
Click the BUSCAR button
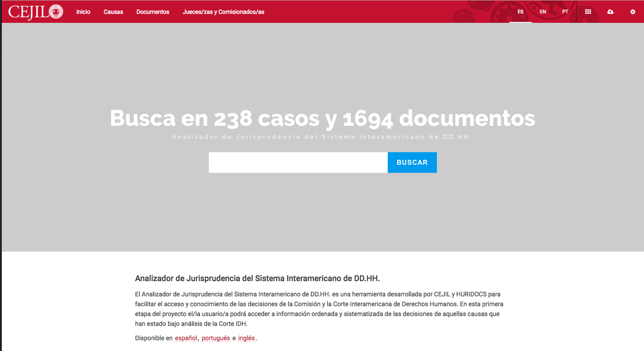tap(412, 163)
